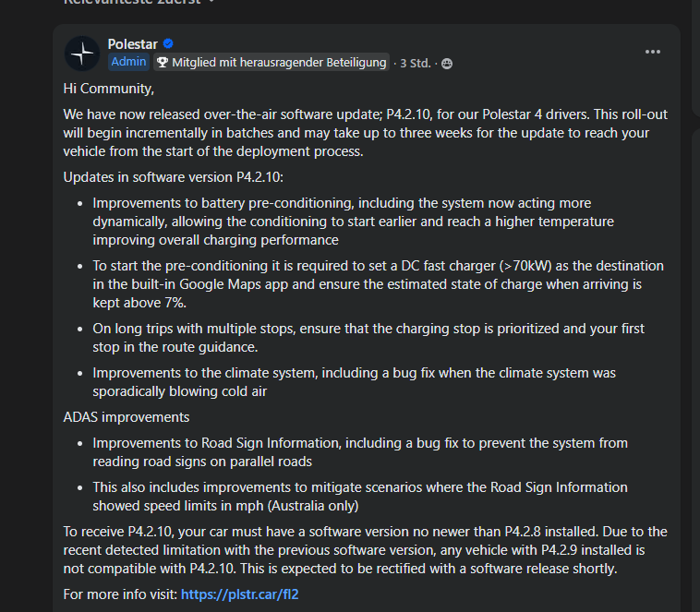Expand the "Relevanteste zuerst" sort dropdown
The image size is (700, 612).
click(139, 3)
